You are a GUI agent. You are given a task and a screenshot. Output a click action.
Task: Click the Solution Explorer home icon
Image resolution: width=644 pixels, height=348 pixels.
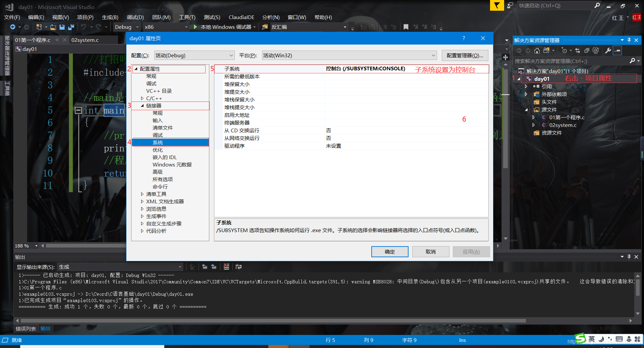pyautogui.click(x=537, y=51)
